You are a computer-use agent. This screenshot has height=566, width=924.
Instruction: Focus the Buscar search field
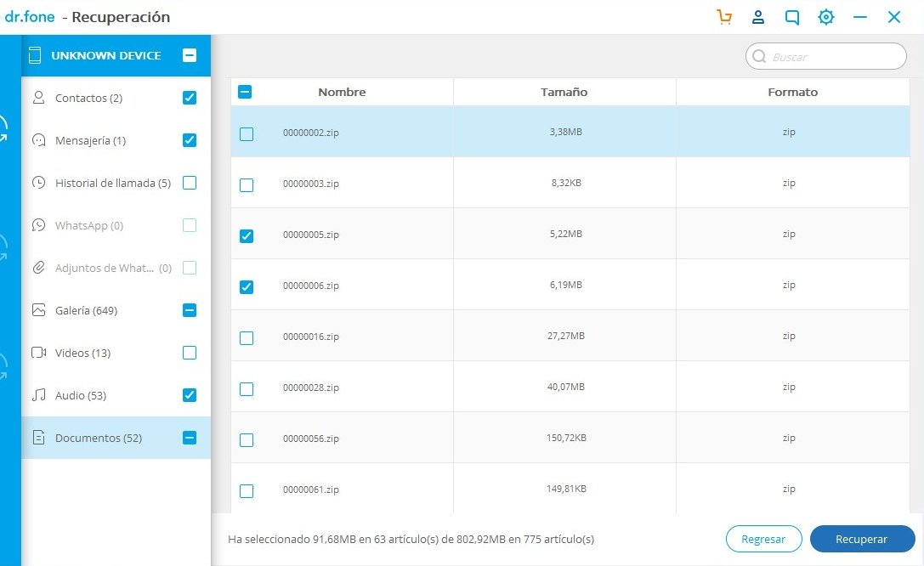click(826, 57)
